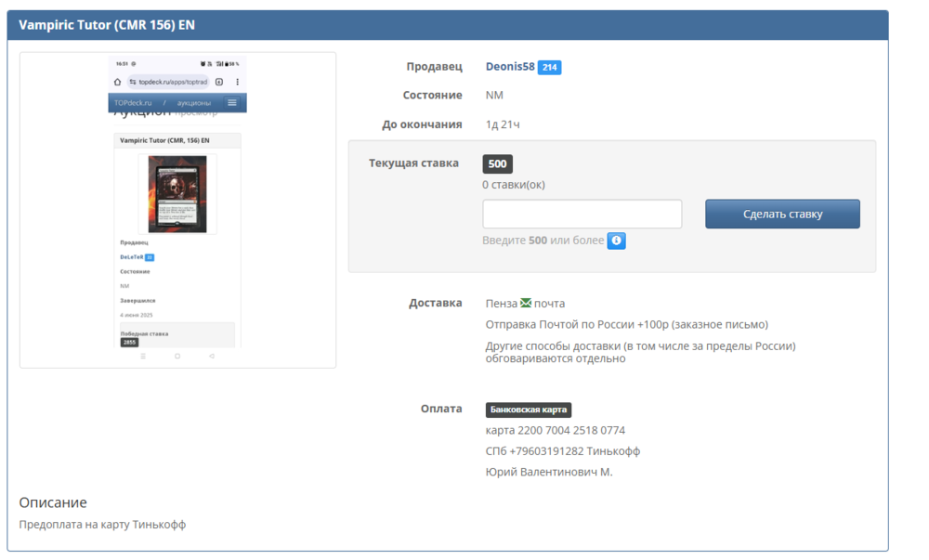Viewport: 929px width, 560px height.
Task: Select аукционы in the mobile breadcrumb
Action: [x=194, y=103]
